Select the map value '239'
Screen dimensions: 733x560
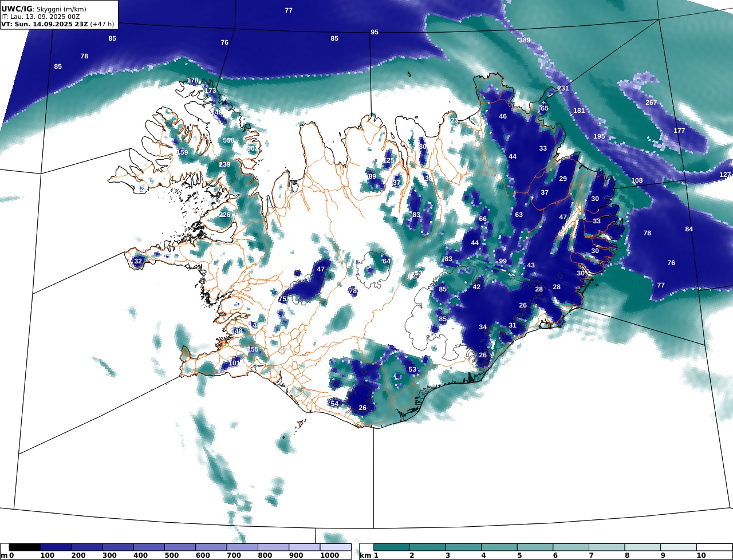(224, 164)
